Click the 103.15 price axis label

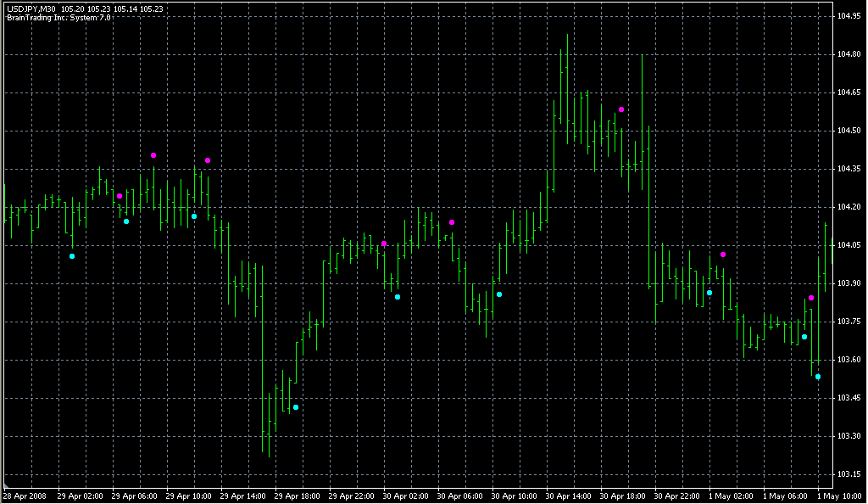[x=849, y=474]
